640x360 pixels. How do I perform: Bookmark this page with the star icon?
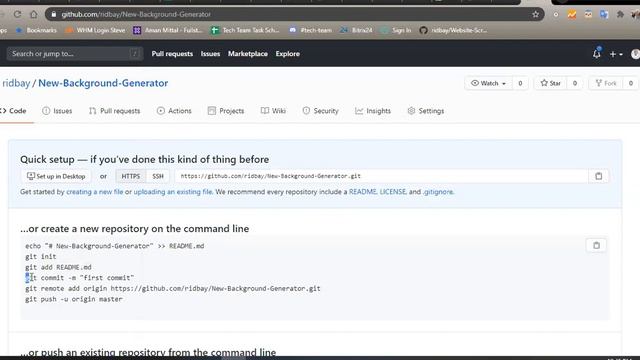tap(536, 14)
